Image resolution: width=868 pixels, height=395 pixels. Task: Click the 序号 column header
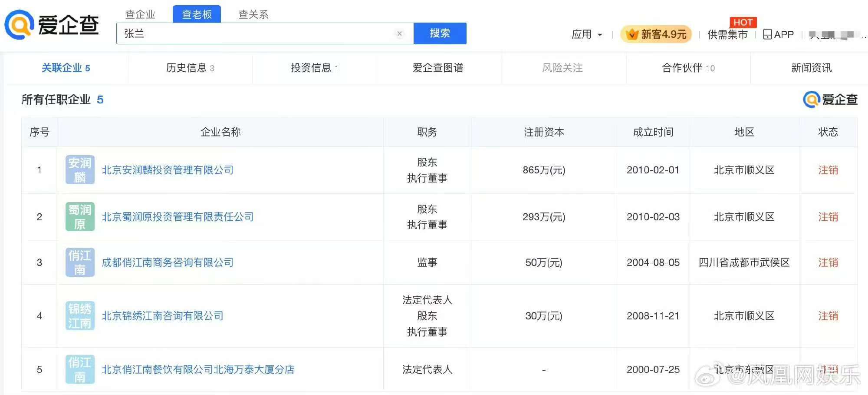click(x=39, y=132)
